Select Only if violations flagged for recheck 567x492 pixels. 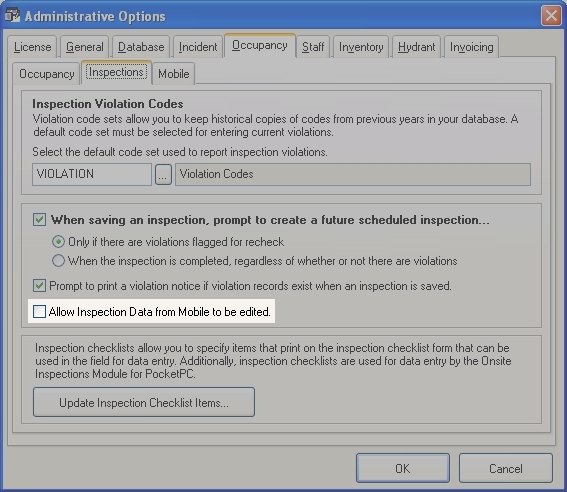(58, 241)
